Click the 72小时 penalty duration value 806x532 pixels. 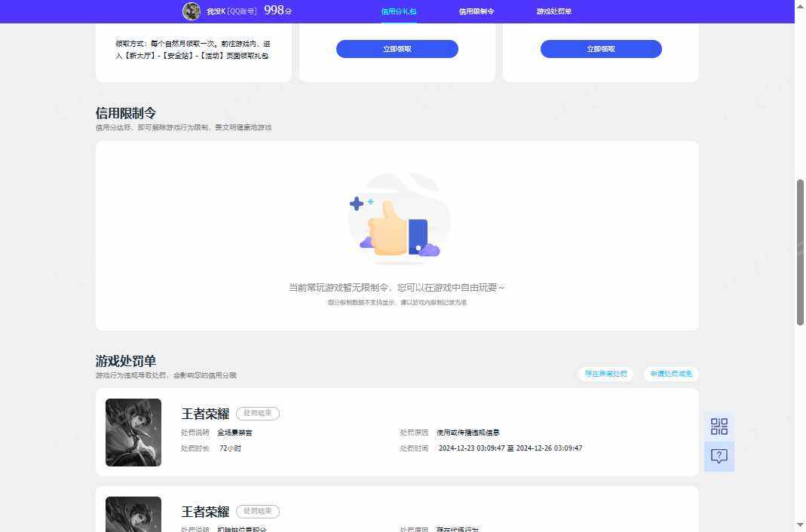(x=230, y=448)
